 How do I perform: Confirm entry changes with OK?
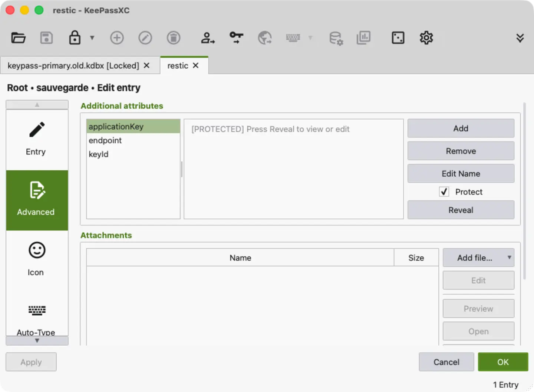pyautogui.click(x=503, y=362)
